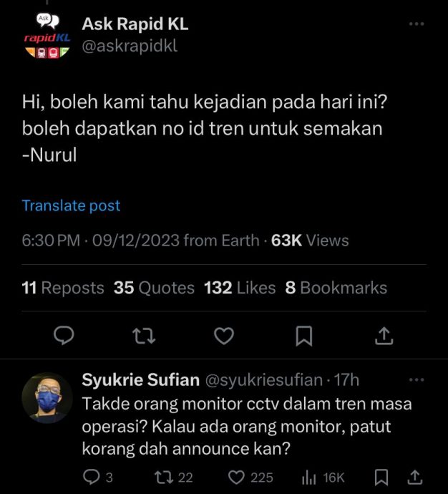Open more options on Syukrie Sufian's reply

[416, 379]
